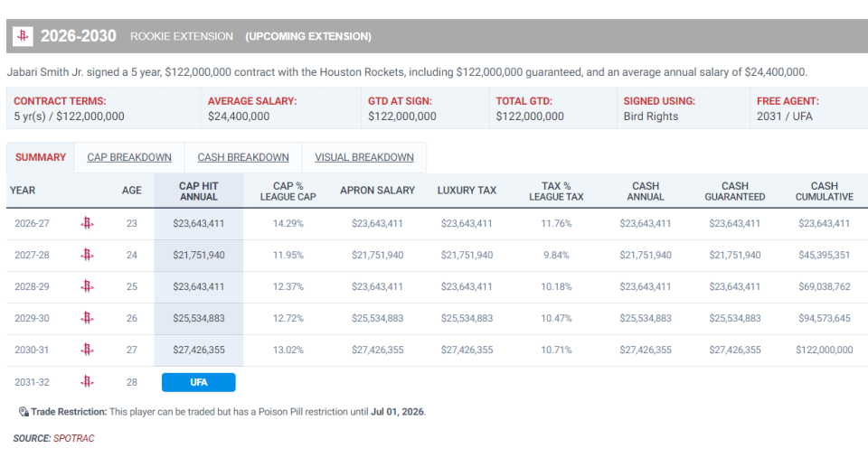Click the Year column header
The image size is (868, 467).
[x=23, y=191]
